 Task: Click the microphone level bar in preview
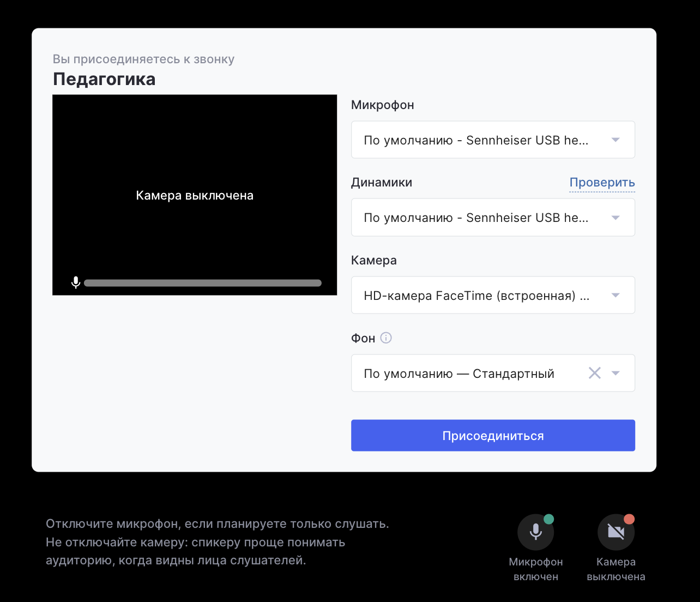pos(203,283)
